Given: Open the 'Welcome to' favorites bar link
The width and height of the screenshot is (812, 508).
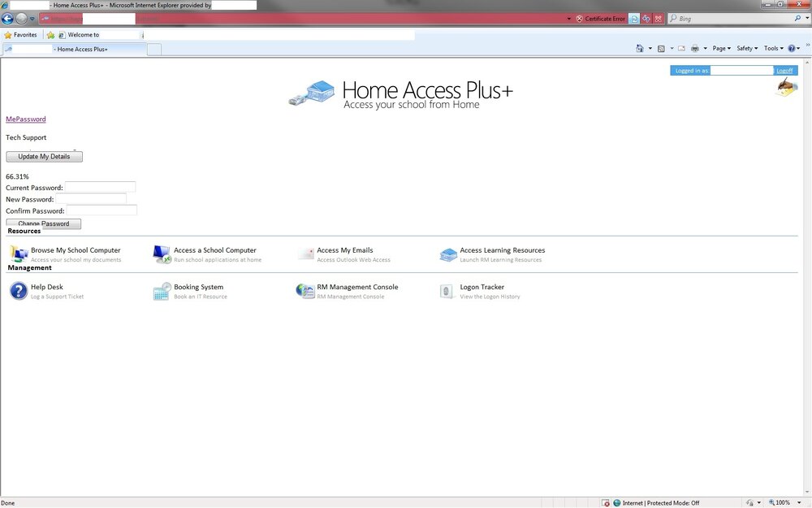Looking at the screenshot, I should tap(79, 35).
